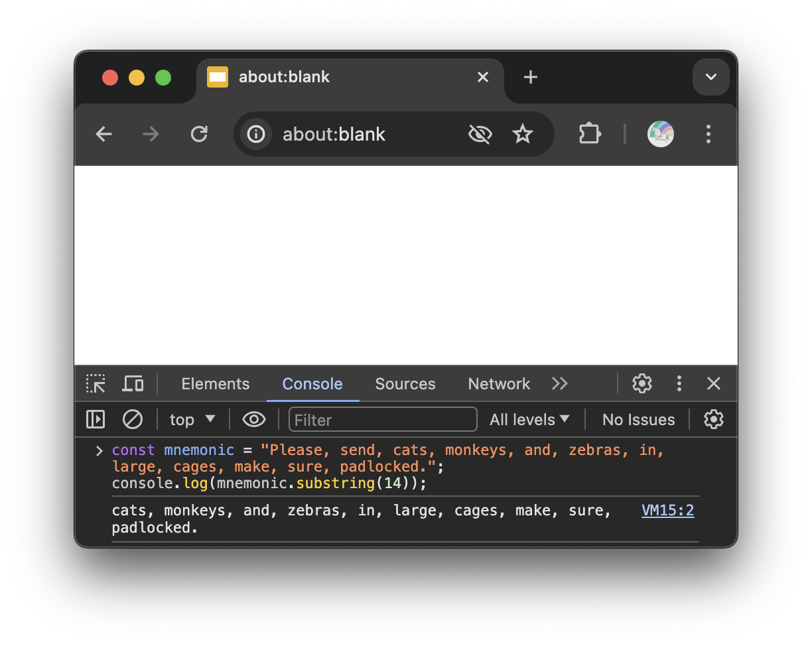
Task: Open the Sources panel
Action: [405, 384]
